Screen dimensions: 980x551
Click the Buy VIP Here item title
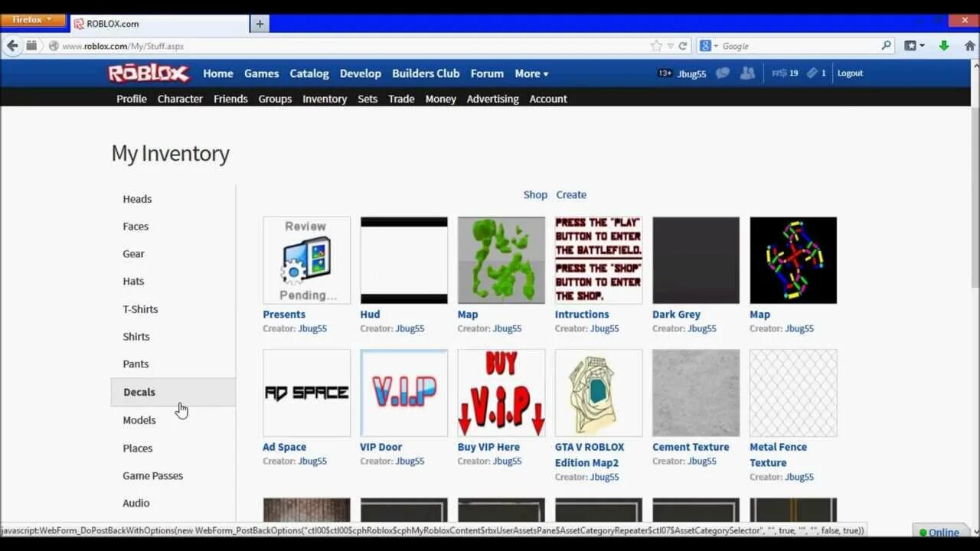click(x=488, y=447)
